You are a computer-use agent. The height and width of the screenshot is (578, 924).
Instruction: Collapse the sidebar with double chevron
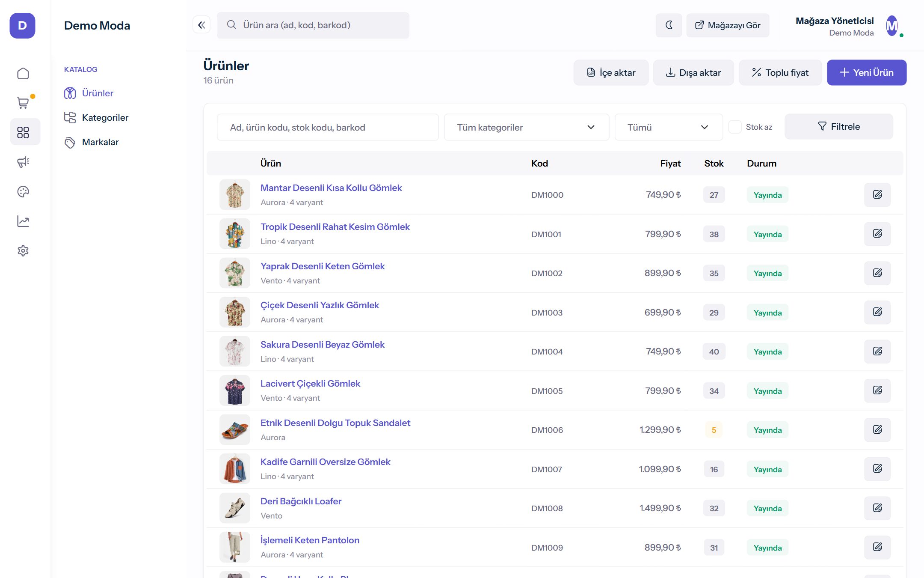[x=201, y=25]
